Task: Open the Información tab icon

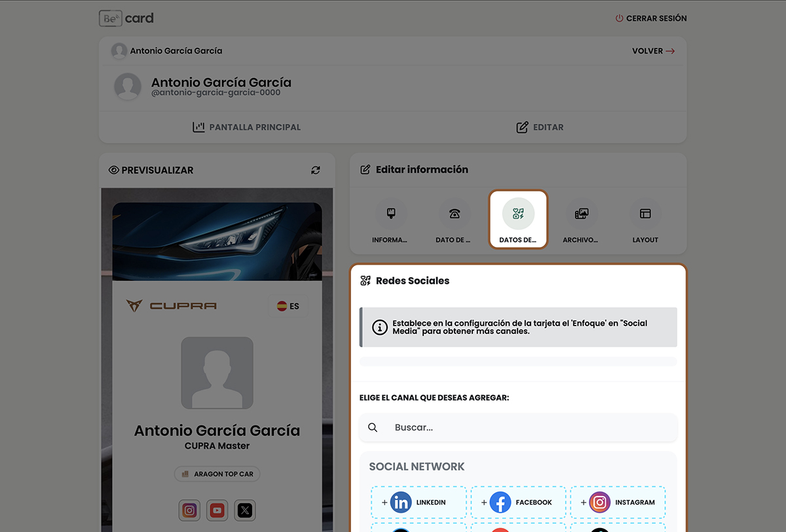Action: (x=391, y=214)
